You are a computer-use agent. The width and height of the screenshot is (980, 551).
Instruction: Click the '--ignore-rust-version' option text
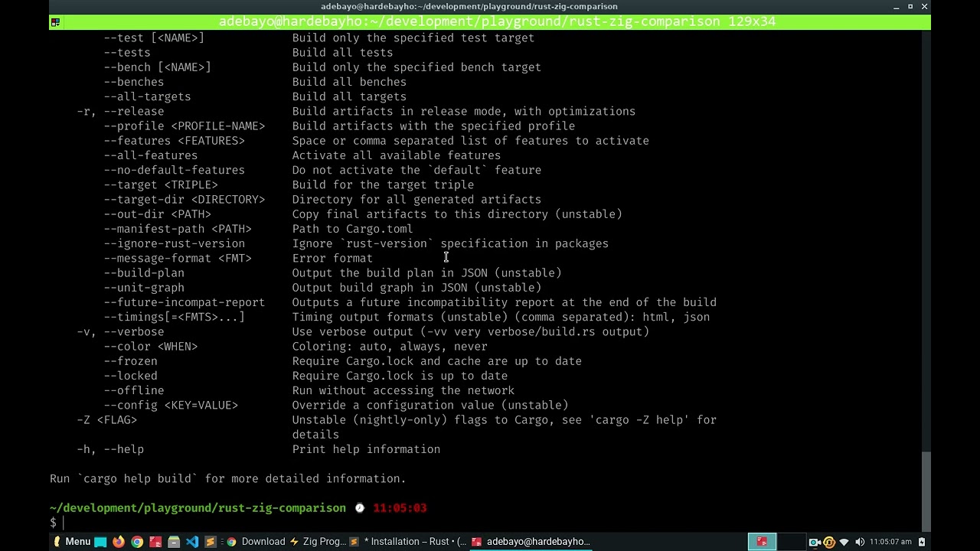(x=175, y=243)
